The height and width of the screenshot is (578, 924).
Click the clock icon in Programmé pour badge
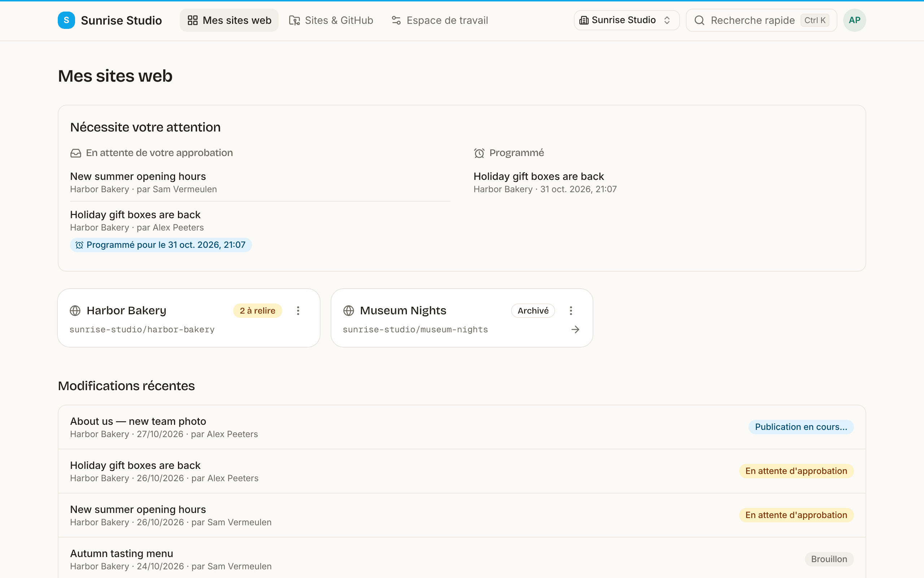[79, 245]
